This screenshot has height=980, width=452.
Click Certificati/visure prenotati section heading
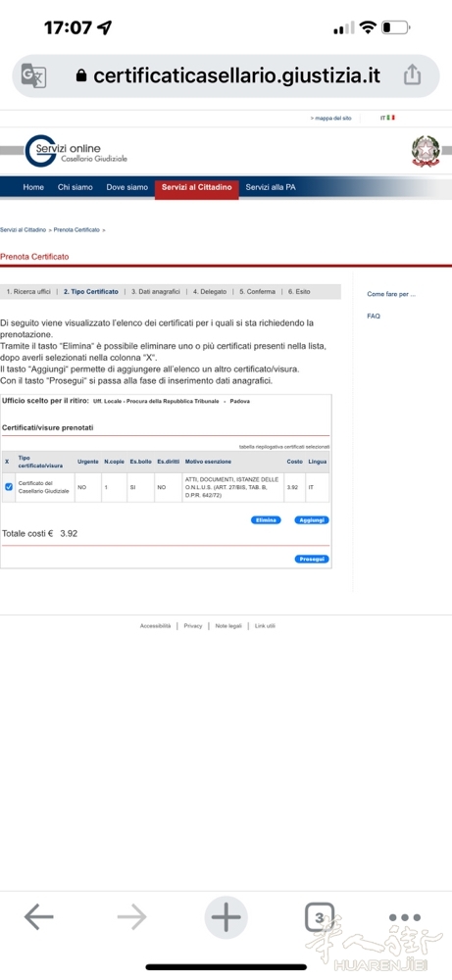coord(47,427)
